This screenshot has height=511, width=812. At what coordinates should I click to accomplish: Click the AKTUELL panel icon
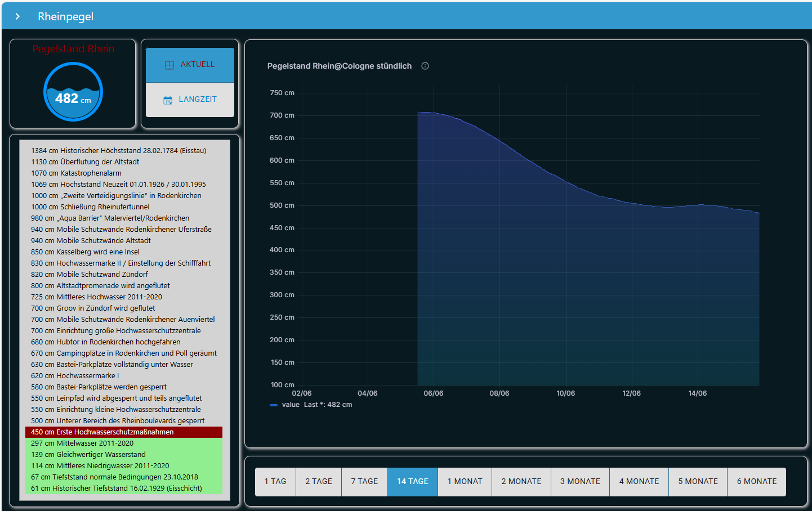point(169,65)
